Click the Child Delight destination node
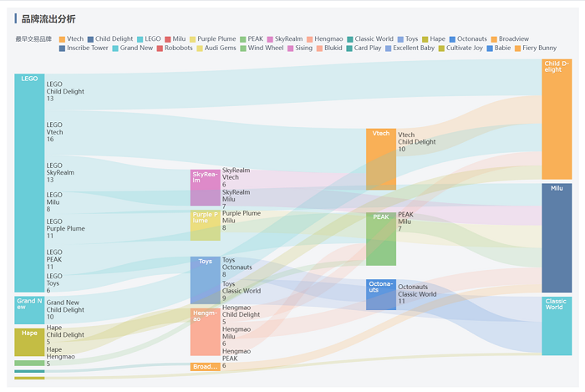 click(x=556, y=119)
